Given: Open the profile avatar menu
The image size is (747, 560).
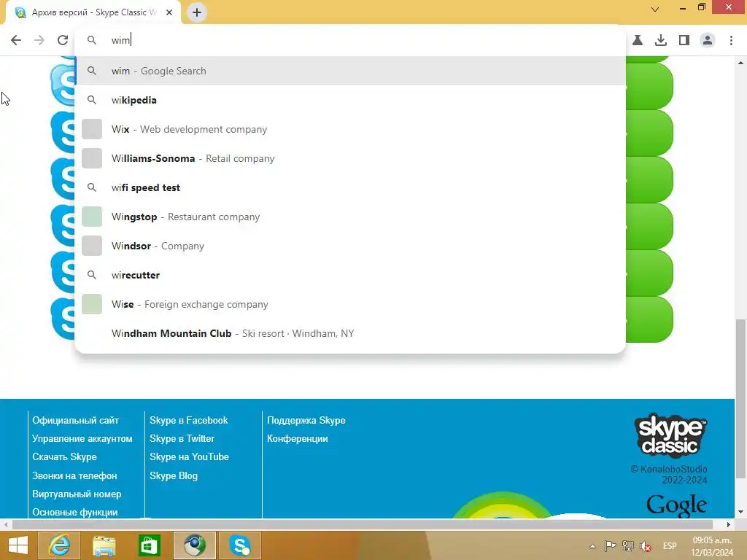Looking at the screenshot, I should (708, 40).
